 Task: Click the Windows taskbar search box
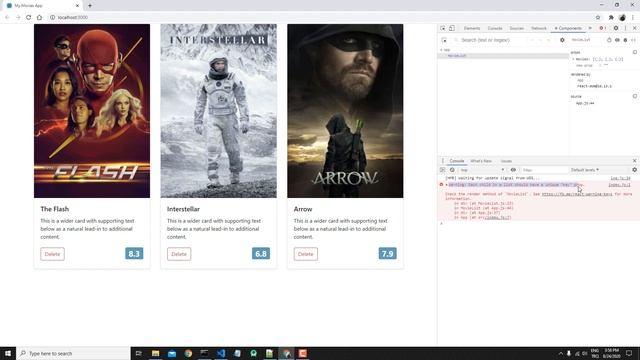click(x=73, y=353)
